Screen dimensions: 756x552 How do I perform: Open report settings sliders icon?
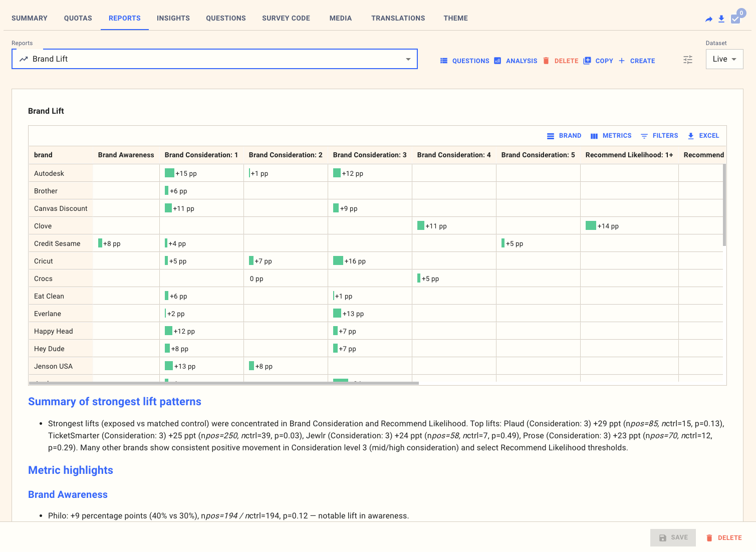click(688, 60)
